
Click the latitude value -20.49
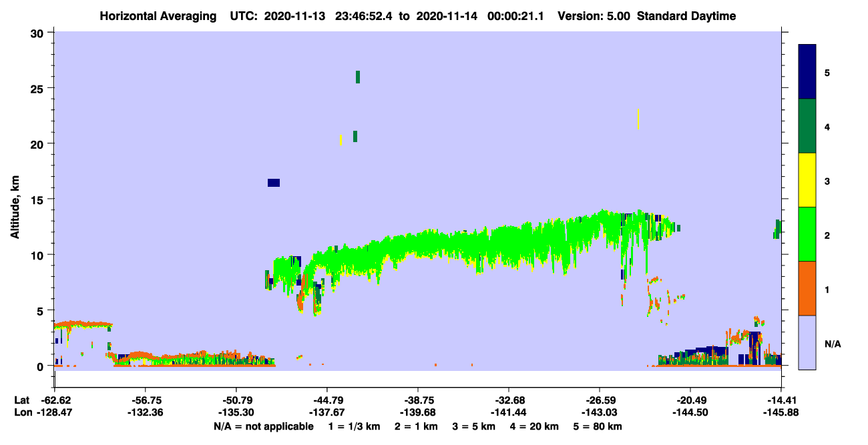click(x=690, y=400)
